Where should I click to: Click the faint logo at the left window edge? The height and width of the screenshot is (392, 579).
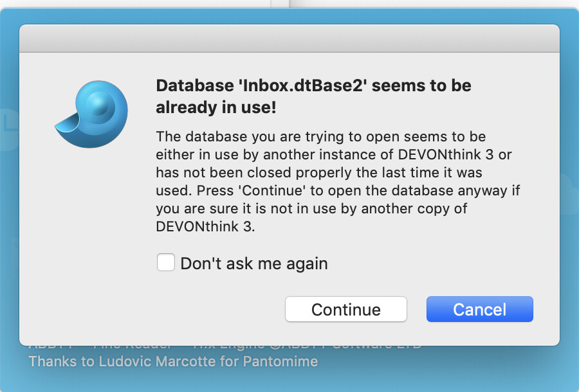(9, 129)
